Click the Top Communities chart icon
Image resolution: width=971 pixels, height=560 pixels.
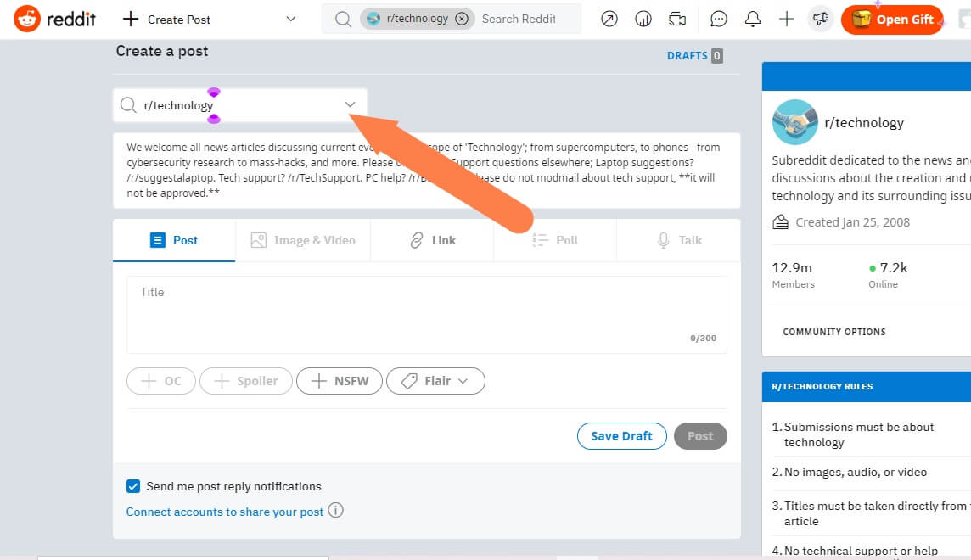click(643, 19)
